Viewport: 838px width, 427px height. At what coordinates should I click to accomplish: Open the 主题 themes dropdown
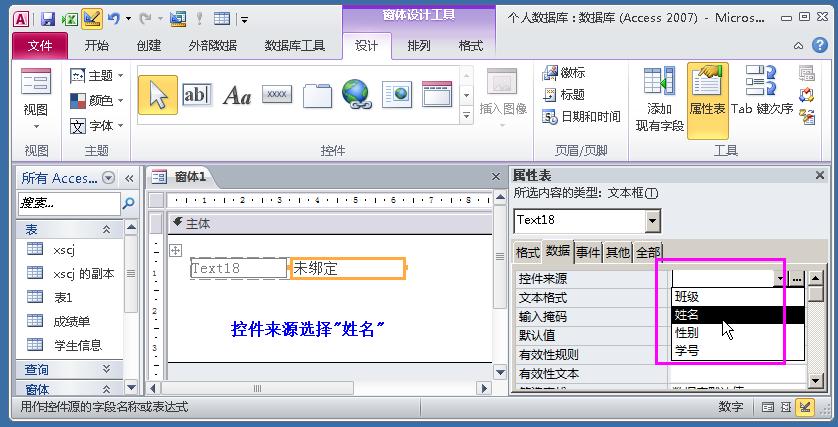coord(97,75)
